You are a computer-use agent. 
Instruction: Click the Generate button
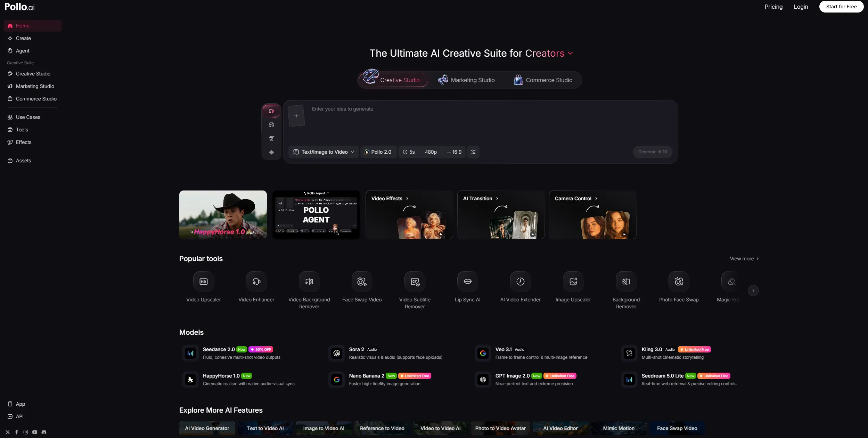point(653,152)
